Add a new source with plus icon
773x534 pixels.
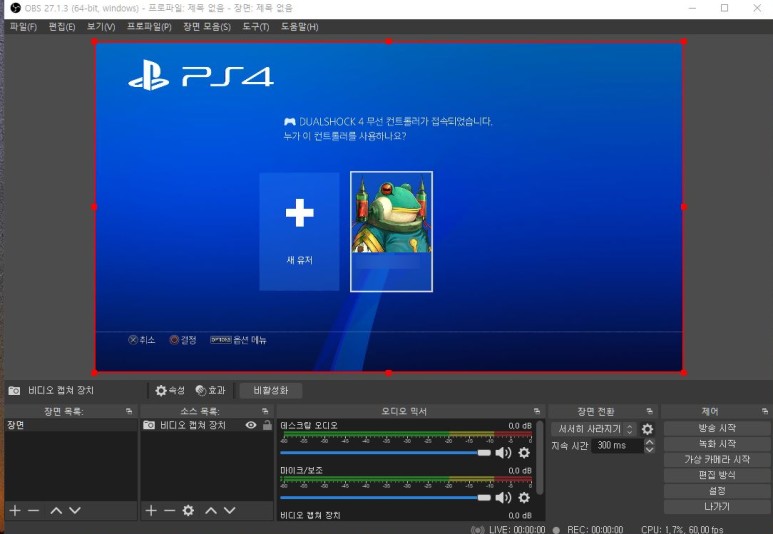tap(151, 511)
